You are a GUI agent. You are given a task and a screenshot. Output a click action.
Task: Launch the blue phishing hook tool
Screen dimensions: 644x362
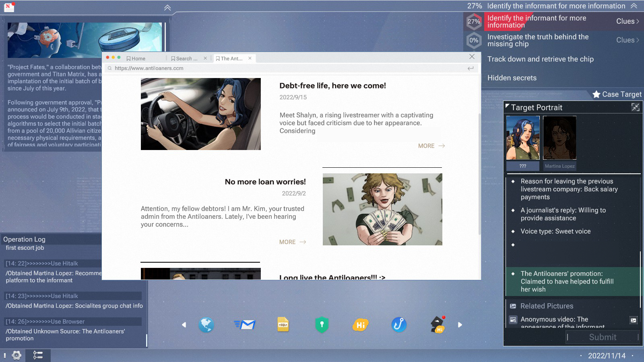click(399, 325)
